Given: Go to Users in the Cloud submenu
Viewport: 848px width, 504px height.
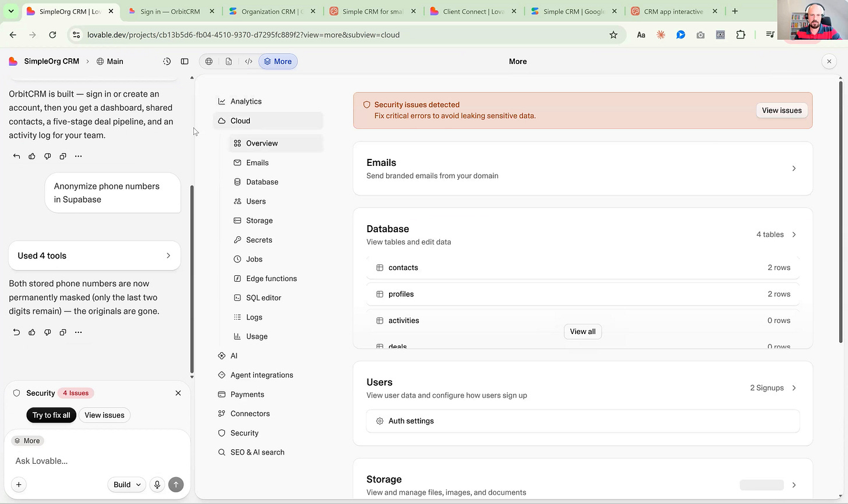Looking at the screenshot, I should click(x=276, y=201).
